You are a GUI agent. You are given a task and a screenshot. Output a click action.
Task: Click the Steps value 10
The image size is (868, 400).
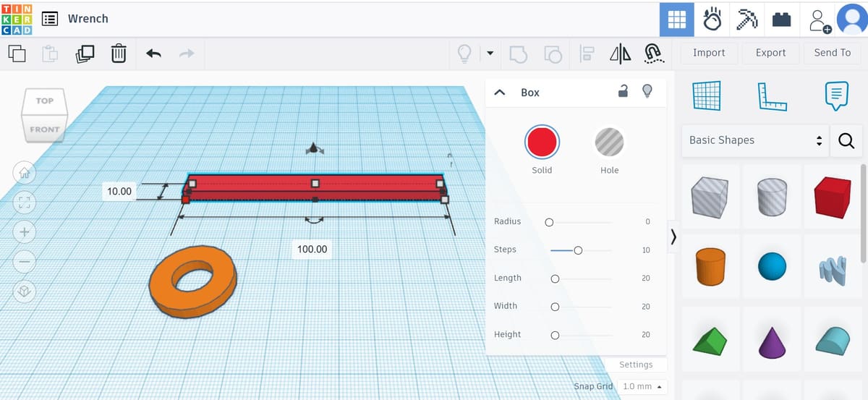click(x=646, y=250)
